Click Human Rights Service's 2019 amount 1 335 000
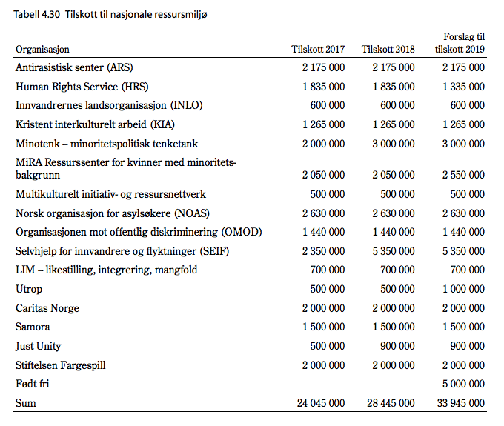 click(460, 86)
